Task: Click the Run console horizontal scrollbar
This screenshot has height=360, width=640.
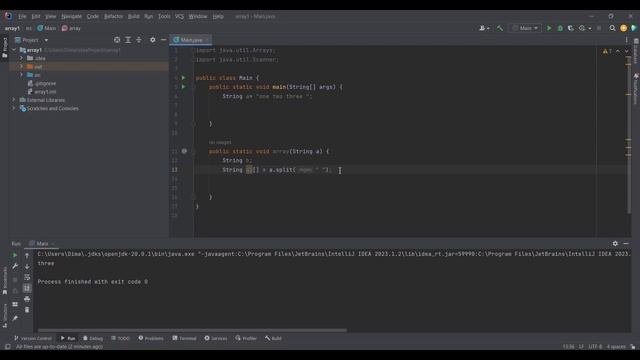Action: [x=192, y=330]
